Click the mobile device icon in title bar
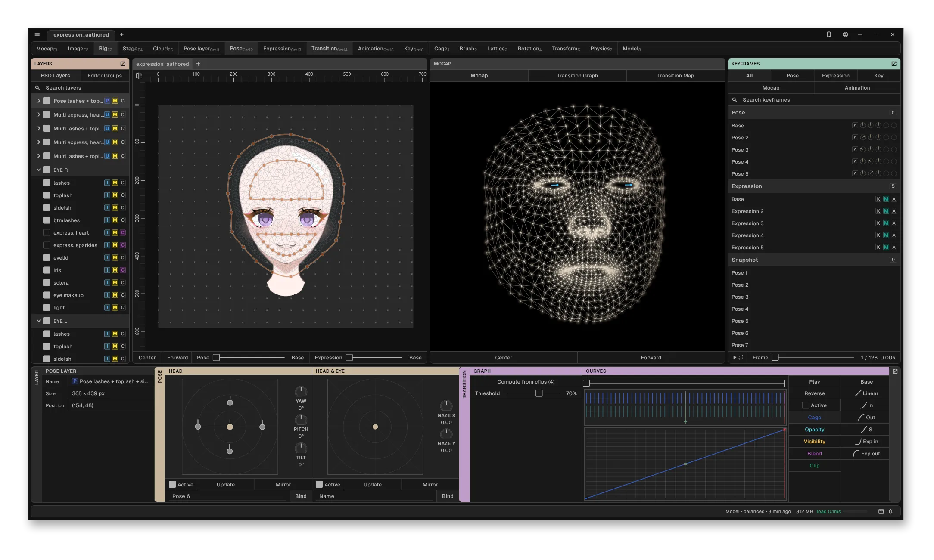Viewport: 934px width, 560px height. pyautogui.click(x=828, y=34)
